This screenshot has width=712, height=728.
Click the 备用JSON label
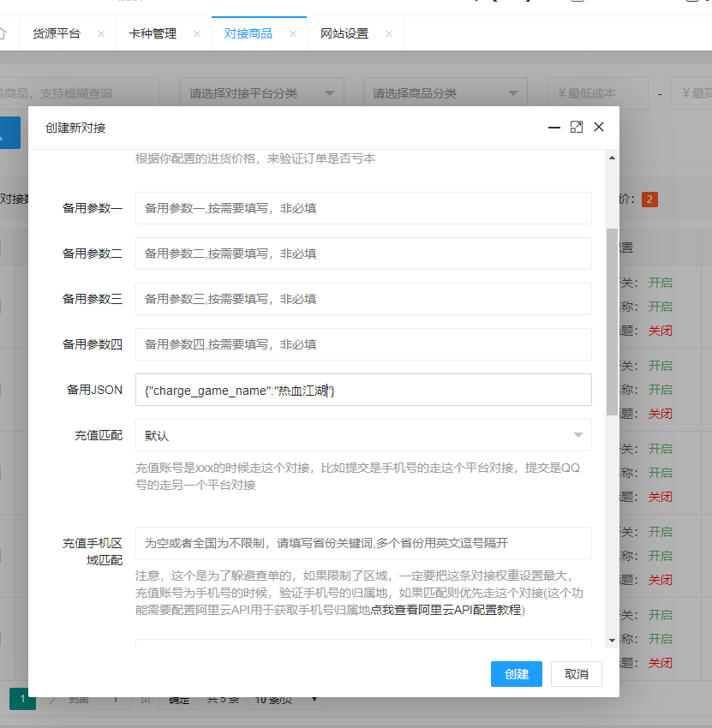point(95,390)
